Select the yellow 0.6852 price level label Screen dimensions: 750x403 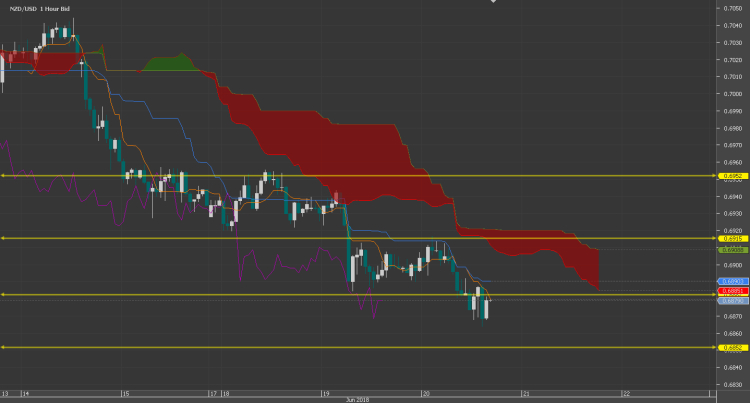[x=733, y=348]
